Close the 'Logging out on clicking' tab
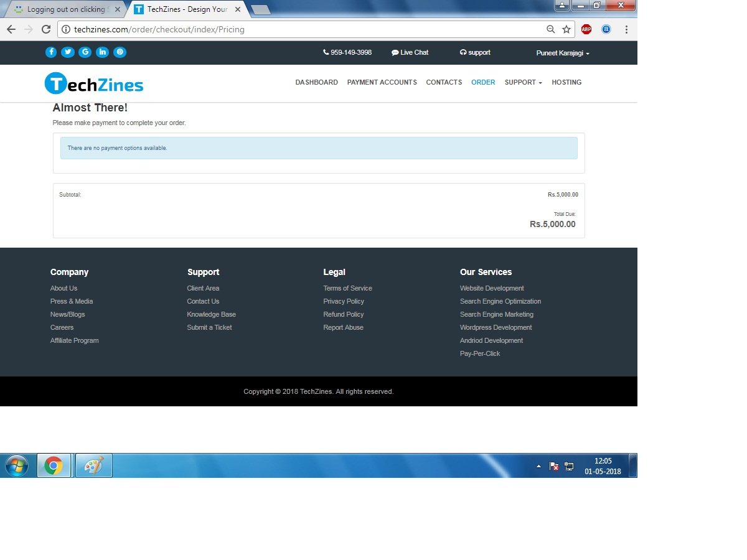747x560 pixels. pos(118,9)
